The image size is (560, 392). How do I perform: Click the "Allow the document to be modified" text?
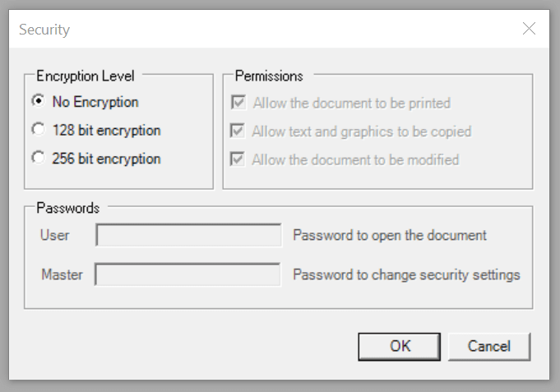[x=355, y=159]
